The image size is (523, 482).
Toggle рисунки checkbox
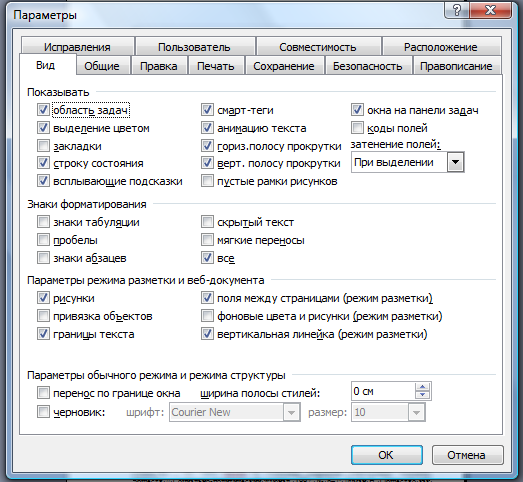(x=43, y=298)
